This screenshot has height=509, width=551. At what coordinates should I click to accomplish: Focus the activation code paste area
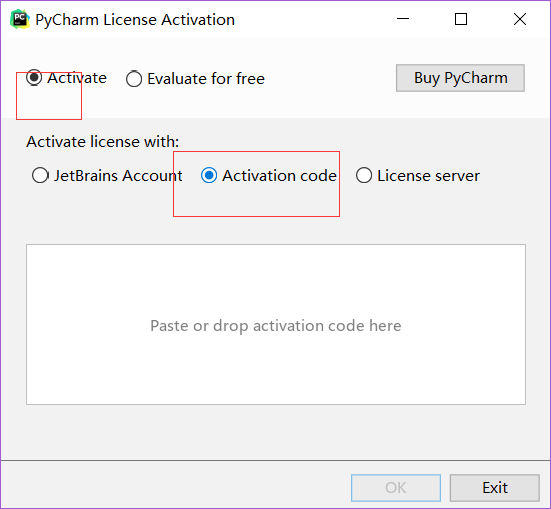(276, 324)
